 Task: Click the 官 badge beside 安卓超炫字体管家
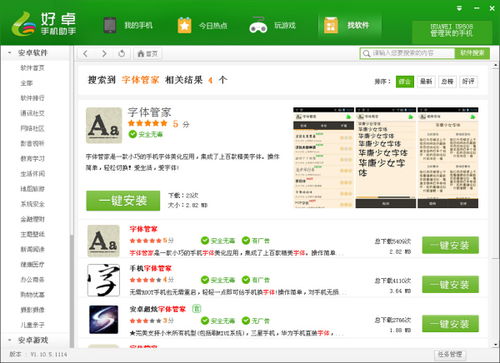(197, 309)
